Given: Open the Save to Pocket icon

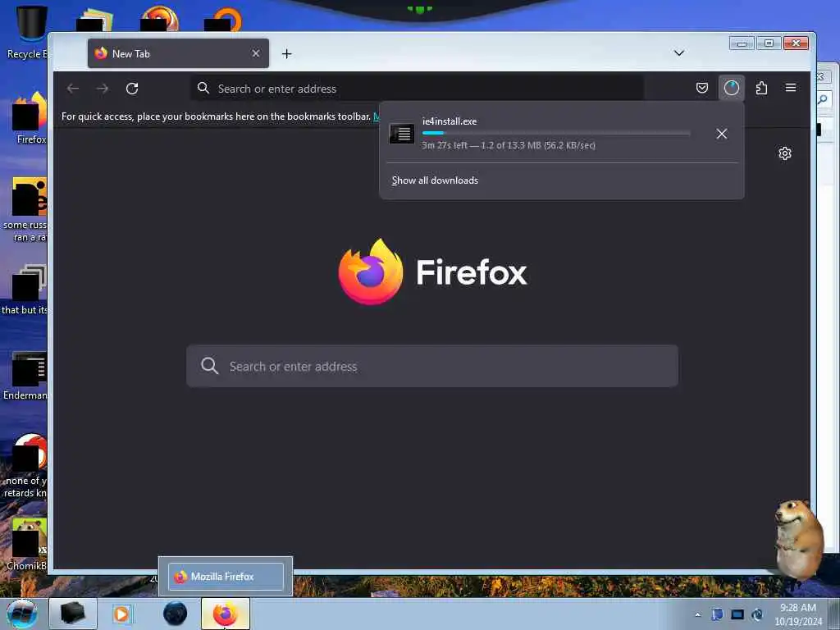Looking at the screenshot, I should (x=702, y=88).
